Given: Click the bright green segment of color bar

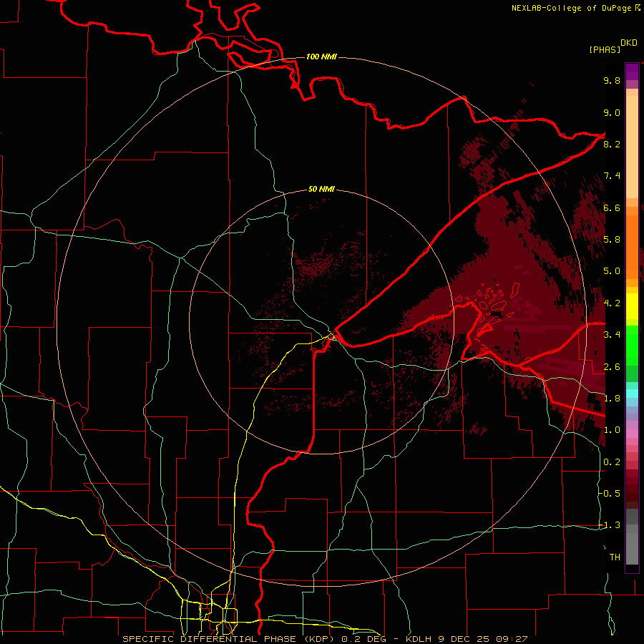Looking at the screenshot, I should coord(632,346).
